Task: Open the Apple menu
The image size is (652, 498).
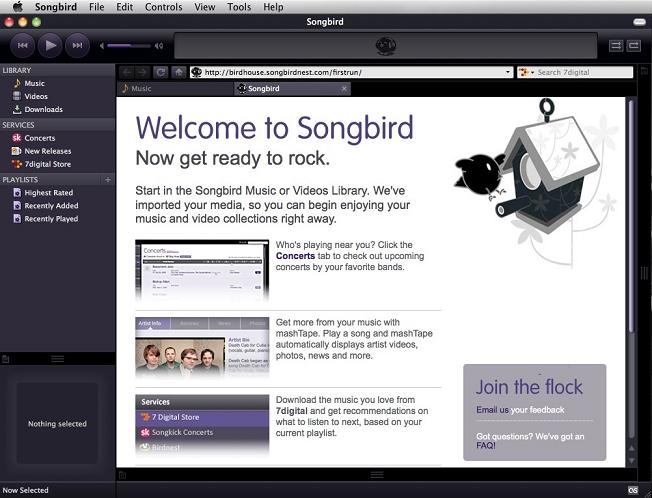Action: tap(18, 7)
